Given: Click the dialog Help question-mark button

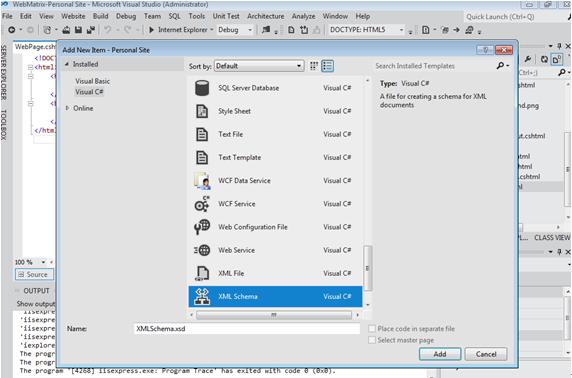Looking at the screenshot, I should (485, 50).
